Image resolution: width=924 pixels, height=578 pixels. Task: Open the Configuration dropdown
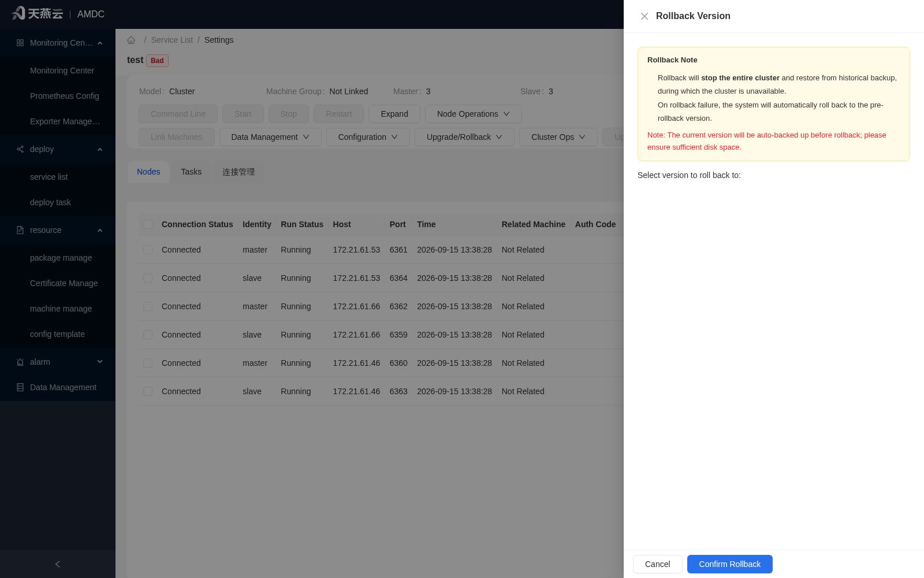[x=368, y=137]
